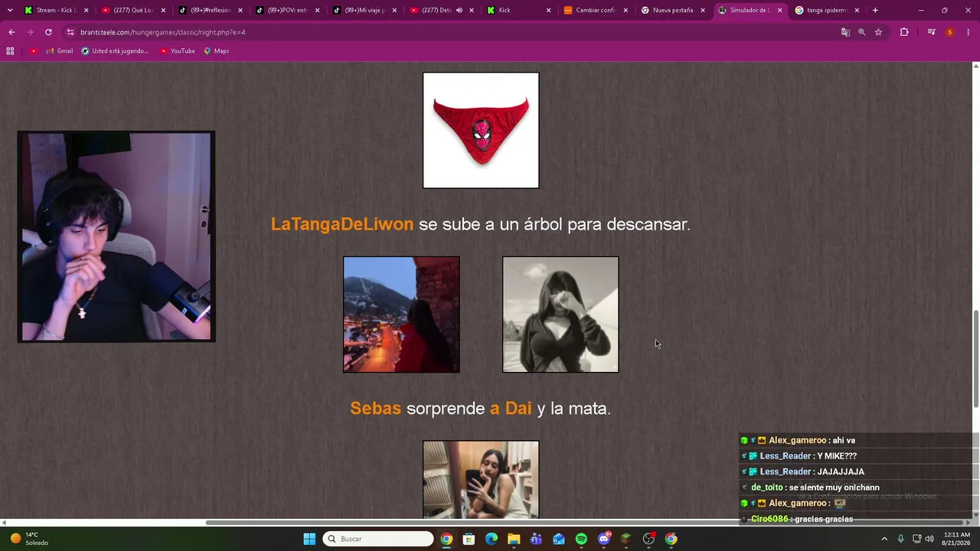Click the black-and-white portrait tribute image

[560, 315]
